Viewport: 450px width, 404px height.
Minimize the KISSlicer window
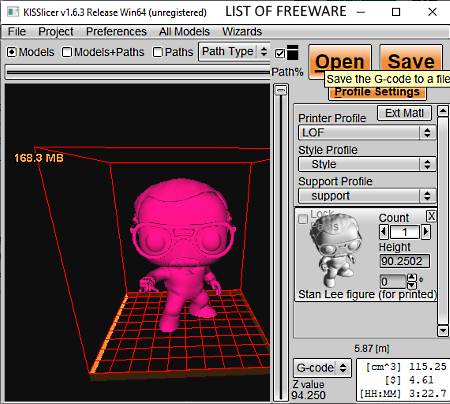tap(361, 12)
